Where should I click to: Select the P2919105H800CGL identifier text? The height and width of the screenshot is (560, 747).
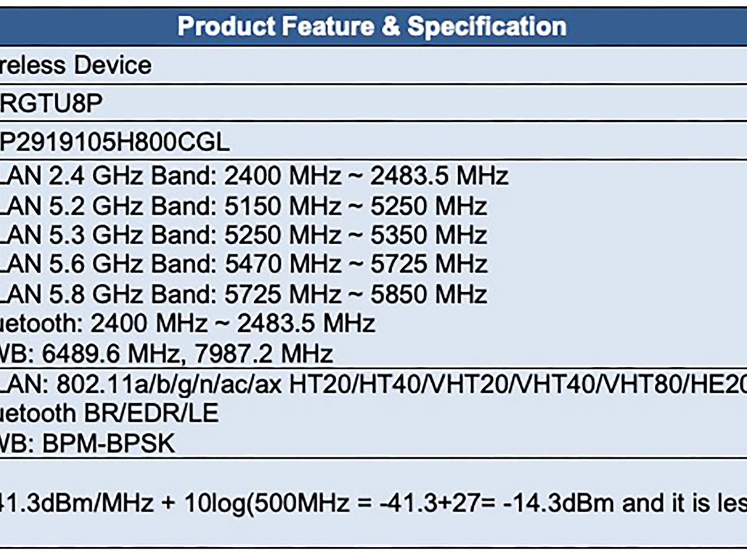pos(115,143)
